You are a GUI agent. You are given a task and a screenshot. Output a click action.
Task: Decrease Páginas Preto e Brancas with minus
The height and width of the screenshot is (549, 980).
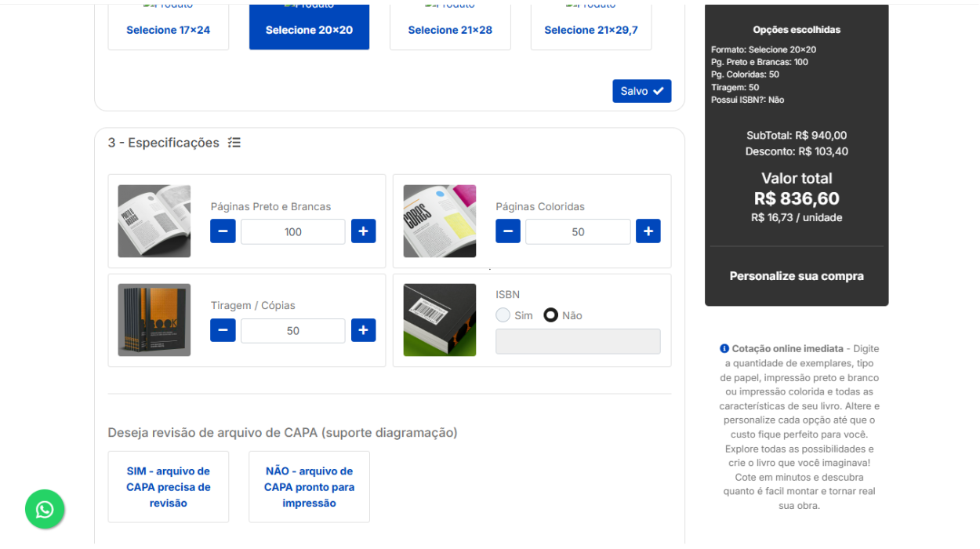pyautogui.click(x=223, y=231)
